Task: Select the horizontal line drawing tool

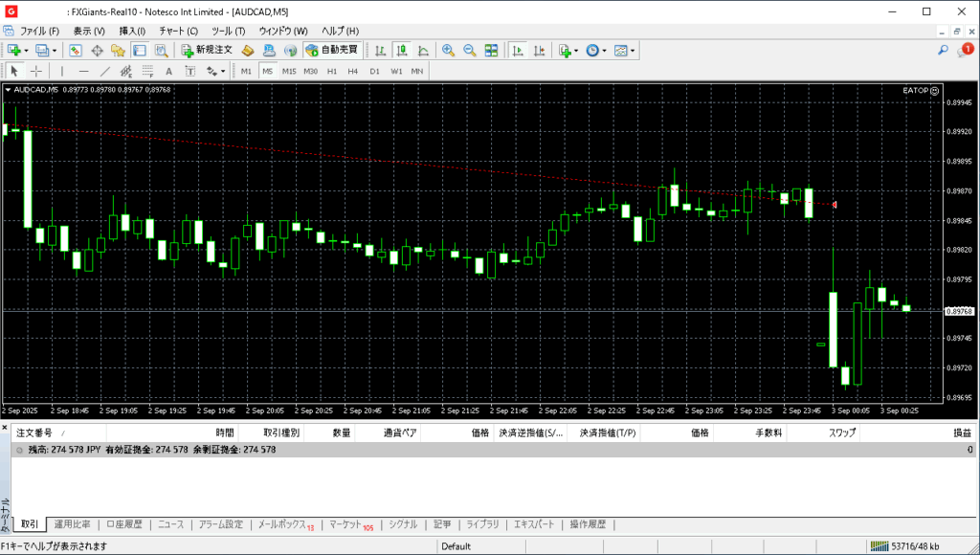Action: (x=83, y=71)
